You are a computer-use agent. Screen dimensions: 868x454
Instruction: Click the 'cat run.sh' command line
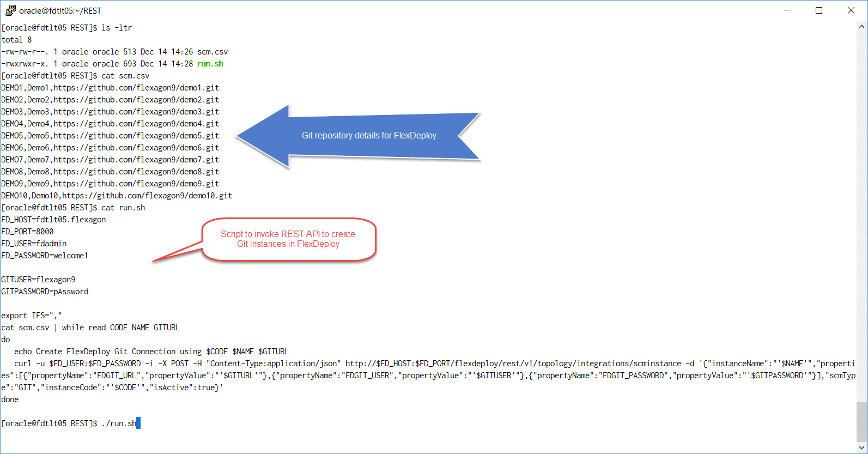coord(73,208)
